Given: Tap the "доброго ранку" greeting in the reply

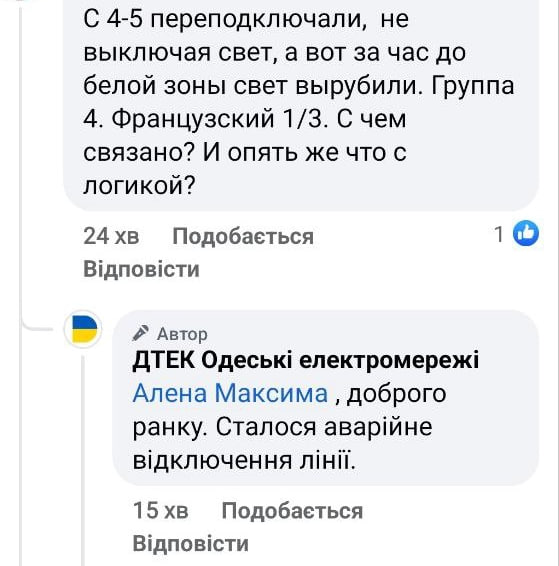Looking at the screenshot, I should tap(289, 410).
